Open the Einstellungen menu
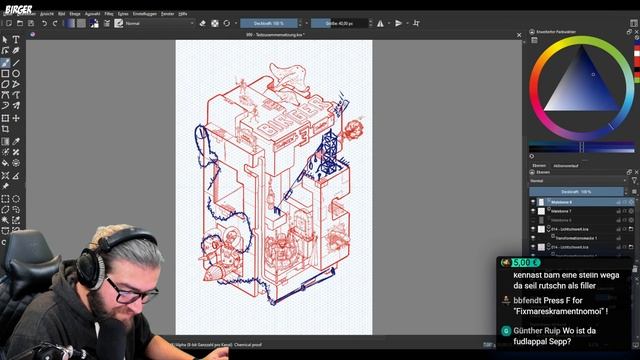 click(145, 14)
